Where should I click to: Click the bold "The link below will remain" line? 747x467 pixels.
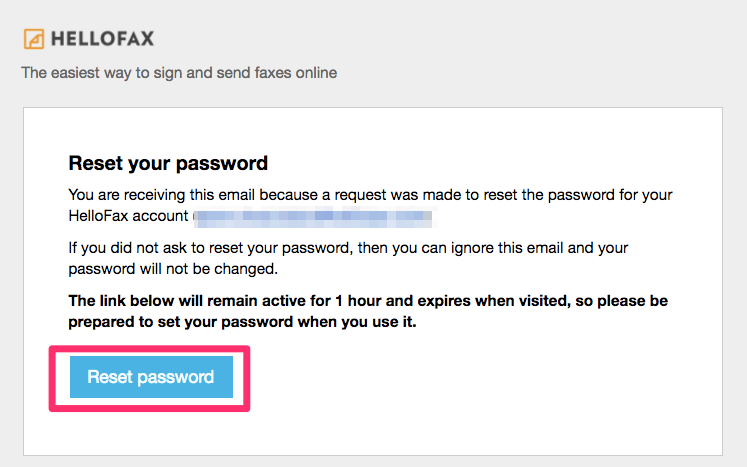368,301
